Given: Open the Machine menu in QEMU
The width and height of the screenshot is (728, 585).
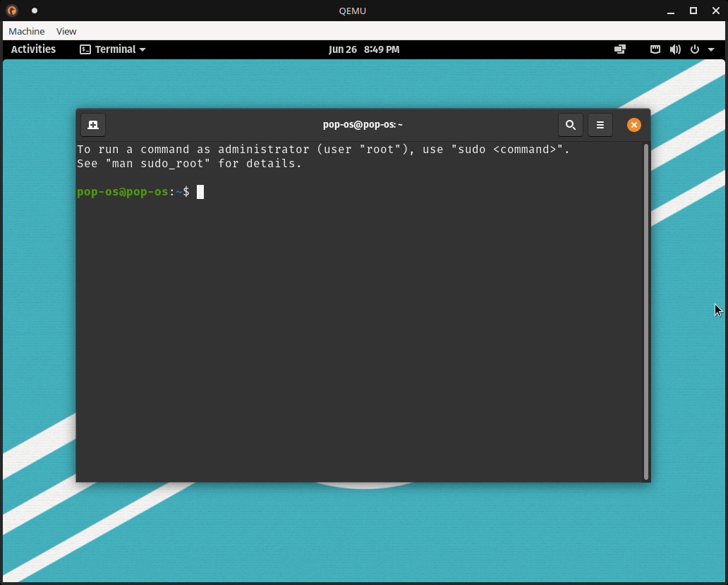Looking at the screenshot, I should click(x=27, y=31).
